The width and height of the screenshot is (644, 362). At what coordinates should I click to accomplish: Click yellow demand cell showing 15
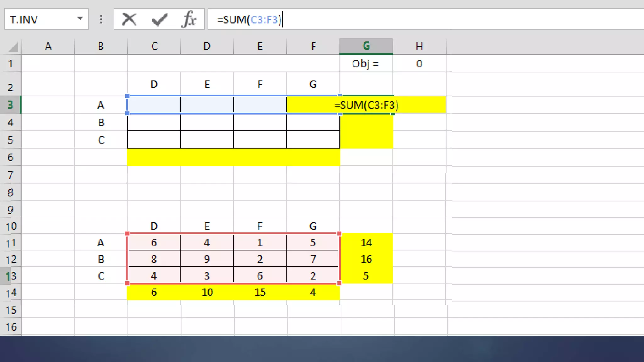pos(260,293)
